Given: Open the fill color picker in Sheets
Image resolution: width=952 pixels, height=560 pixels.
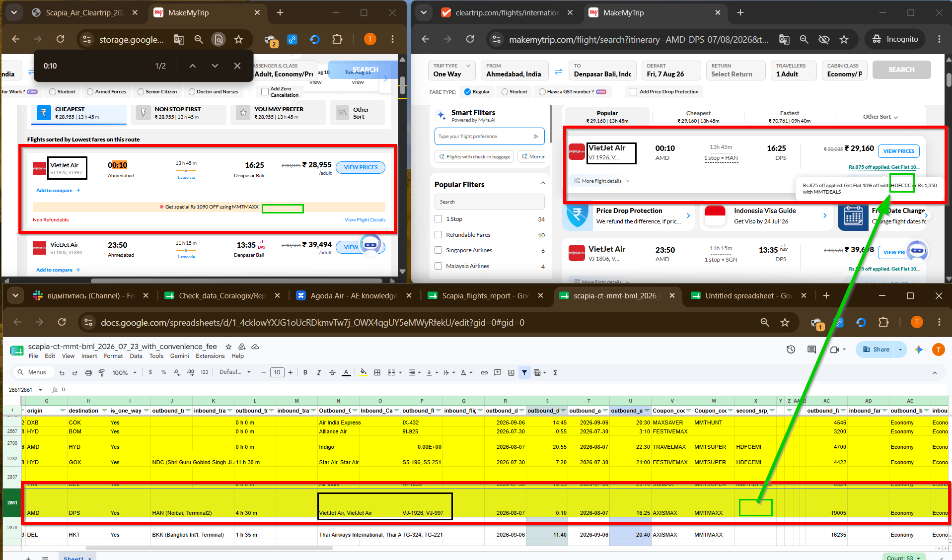Looking at the screenshot, I should pyautogui.click(x=364, y=372).
